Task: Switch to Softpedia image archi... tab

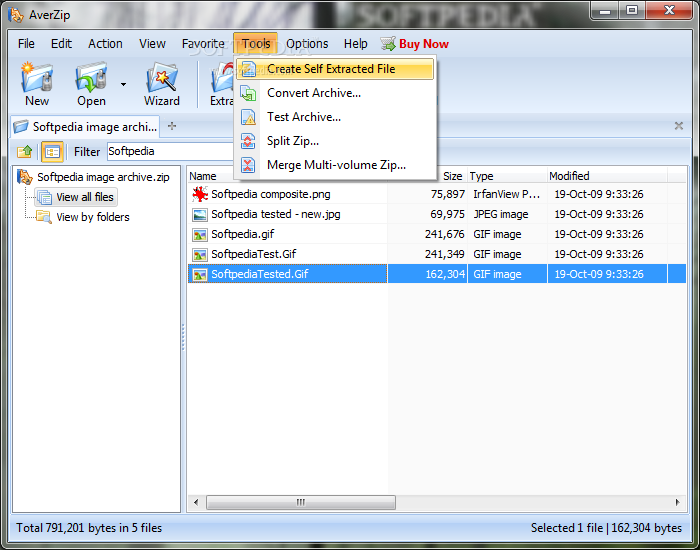Action: 85,127
